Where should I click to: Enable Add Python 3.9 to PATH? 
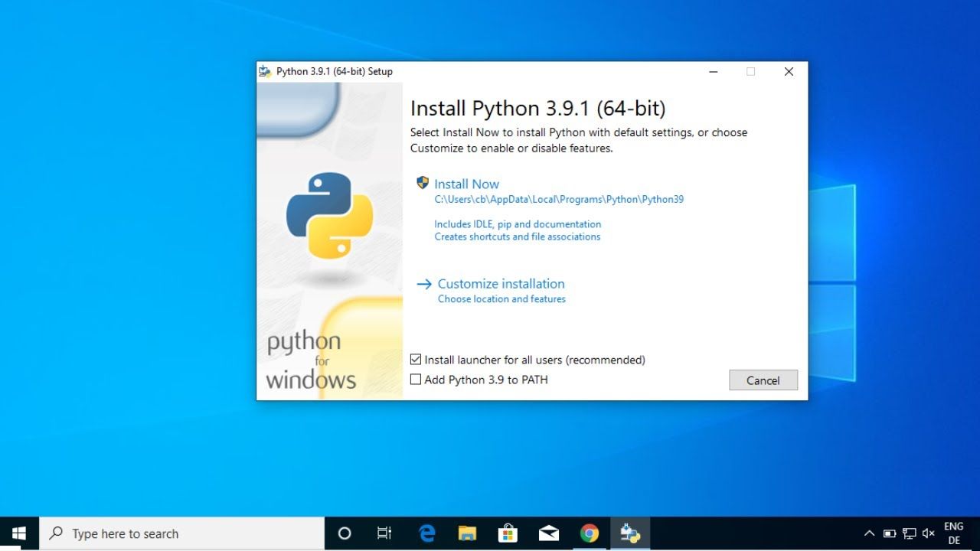(x=416, y=380)
